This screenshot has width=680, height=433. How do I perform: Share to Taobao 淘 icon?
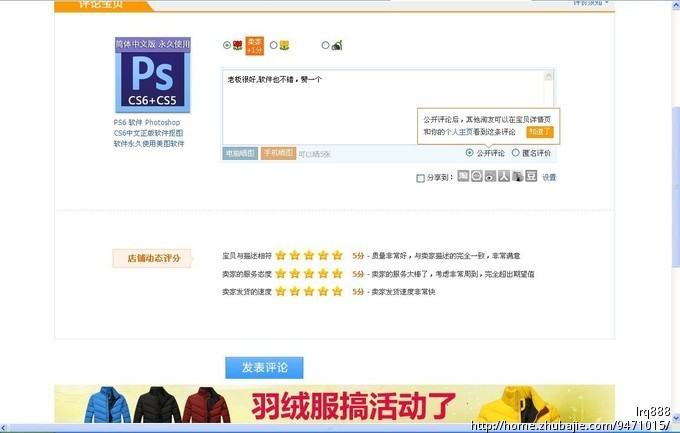click(x=463, y=176)
